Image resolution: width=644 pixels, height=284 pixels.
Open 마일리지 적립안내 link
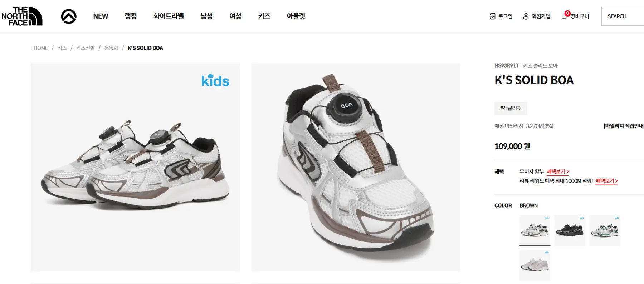(624, 126)
